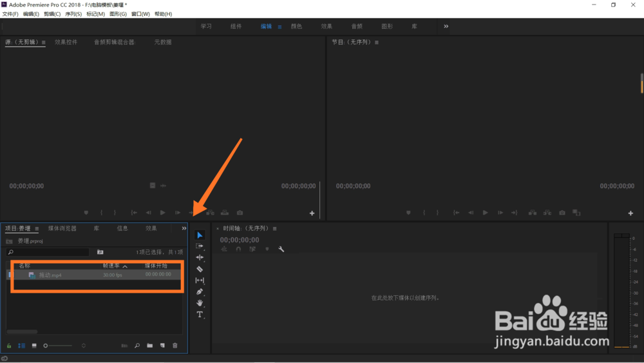This screenshot has height=363, width=644.
Task: Click the Insert button in Source monitor
Action: (x=211, y=213)
